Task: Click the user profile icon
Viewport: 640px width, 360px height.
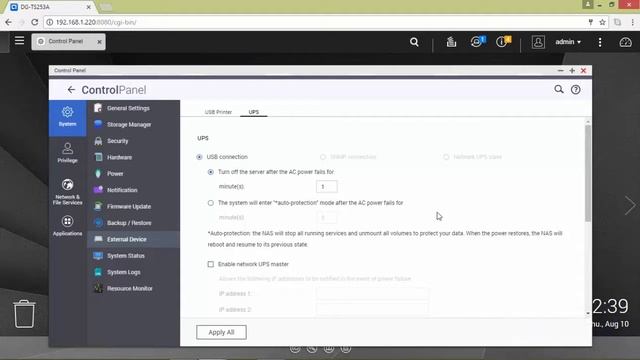Action: [x=538, y=42]
